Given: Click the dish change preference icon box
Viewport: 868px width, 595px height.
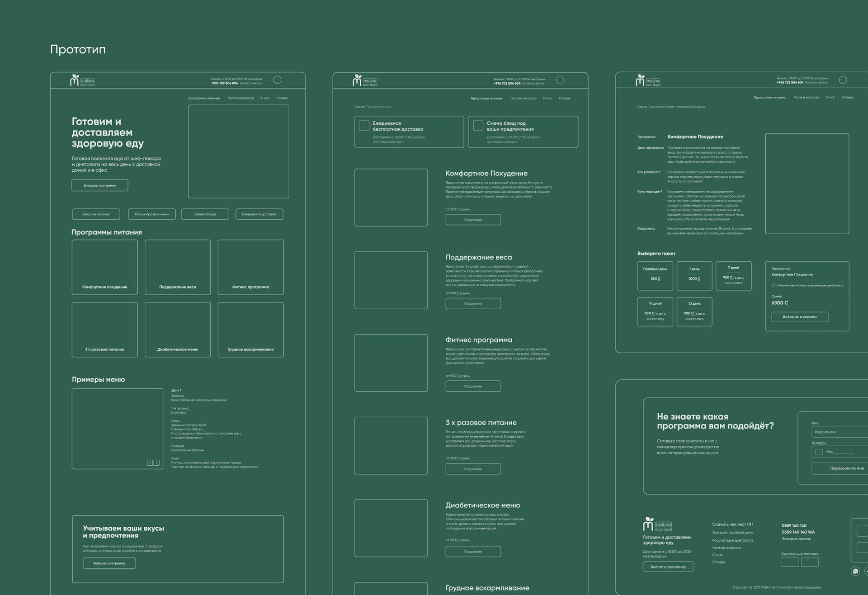Looking at the screenshot, I should click(x=478, y=125).
